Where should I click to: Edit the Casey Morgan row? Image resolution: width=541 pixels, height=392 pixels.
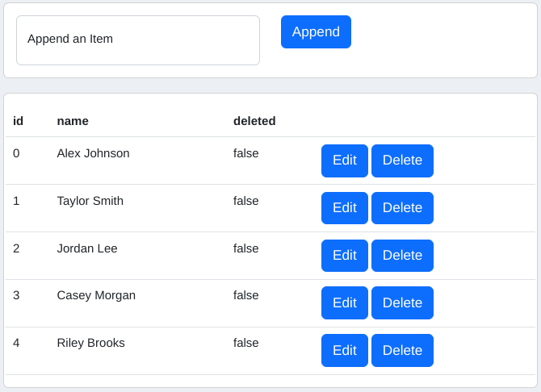pyautogui.click(x=345, y=302)
